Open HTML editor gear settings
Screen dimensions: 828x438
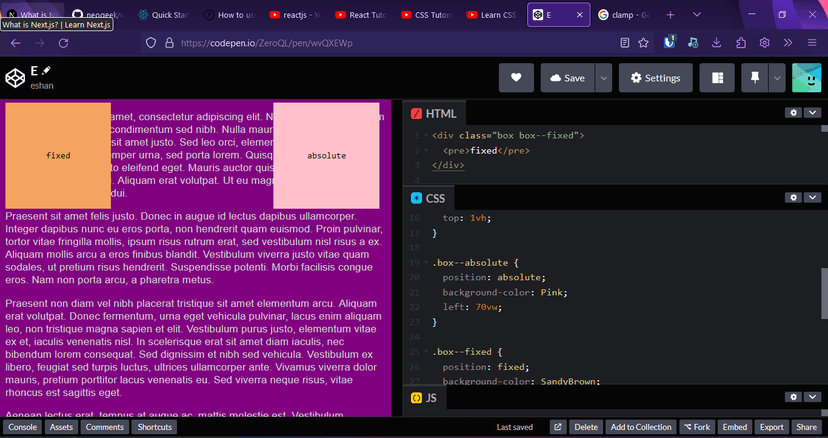point(793,113)
